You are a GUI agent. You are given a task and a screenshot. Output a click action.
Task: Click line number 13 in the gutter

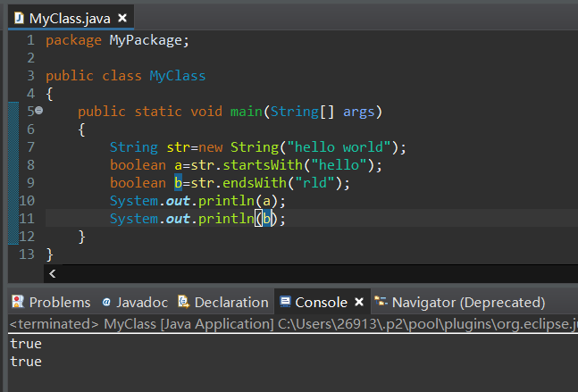[27, 254]
